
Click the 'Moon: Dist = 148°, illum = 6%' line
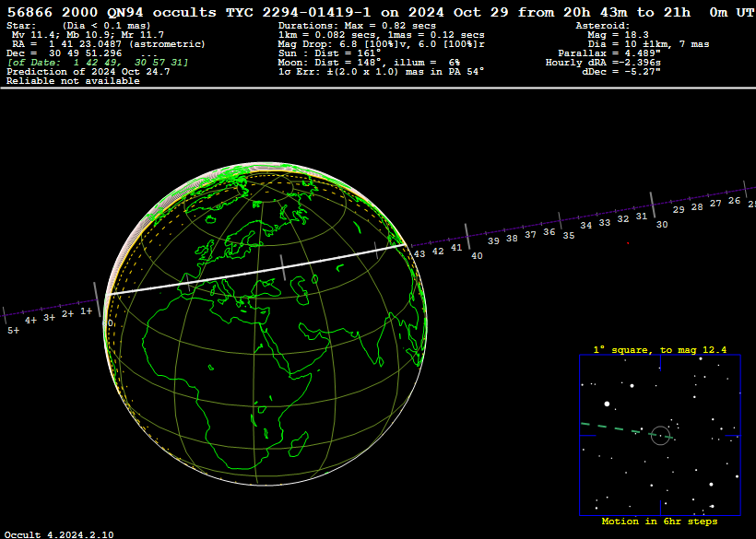[x=369, y=63]
